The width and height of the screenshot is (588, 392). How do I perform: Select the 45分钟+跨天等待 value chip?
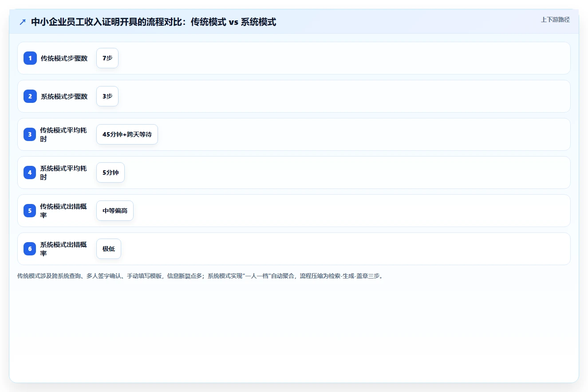tap(127, 134)
